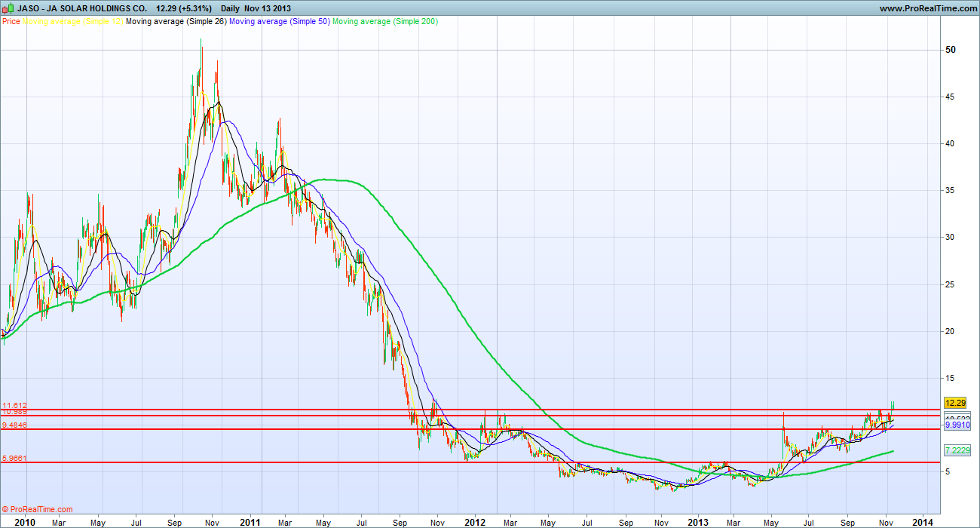This screenshot has width=980, height=528.
Task: Click the Moving average (Simple 50) legend
Action: tap(279, 21)
